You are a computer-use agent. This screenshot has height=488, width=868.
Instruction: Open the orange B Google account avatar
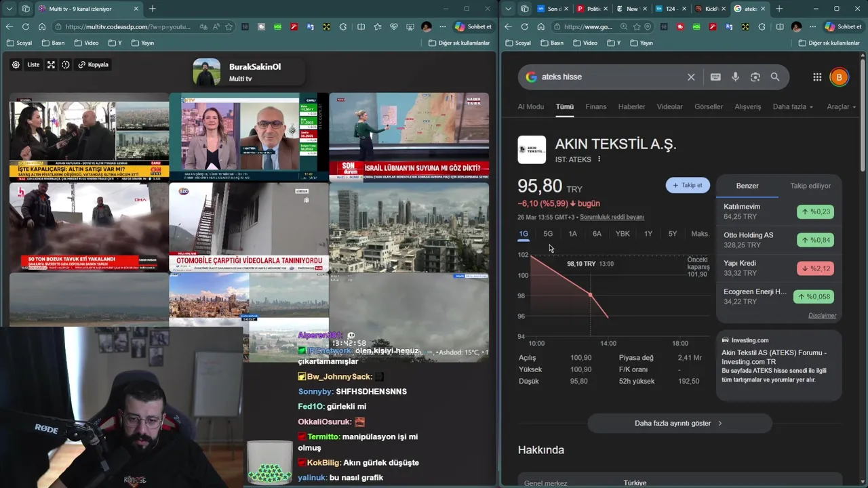(839, 77)
